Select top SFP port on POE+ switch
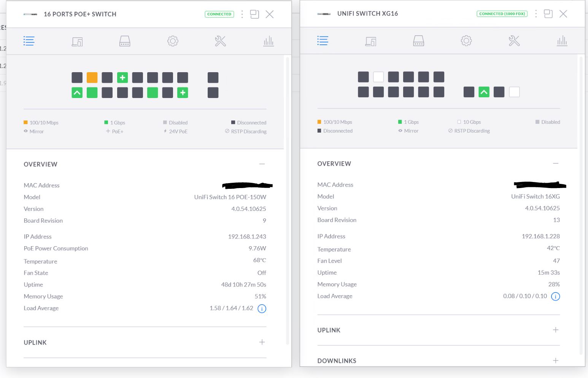 (213, 77)
